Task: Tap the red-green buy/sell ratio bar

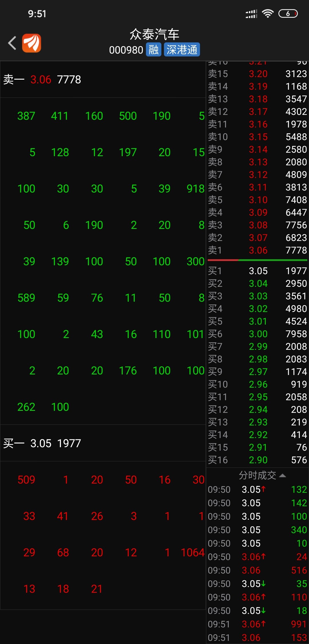Action: click(x=257, y=260)
